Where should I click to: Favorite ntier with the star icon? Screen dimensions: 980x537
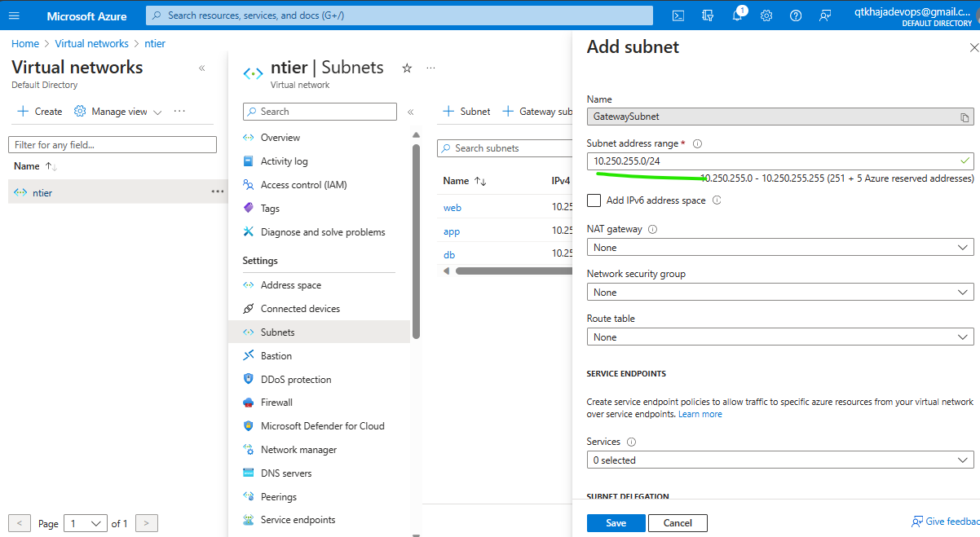(x=407, y=68)
